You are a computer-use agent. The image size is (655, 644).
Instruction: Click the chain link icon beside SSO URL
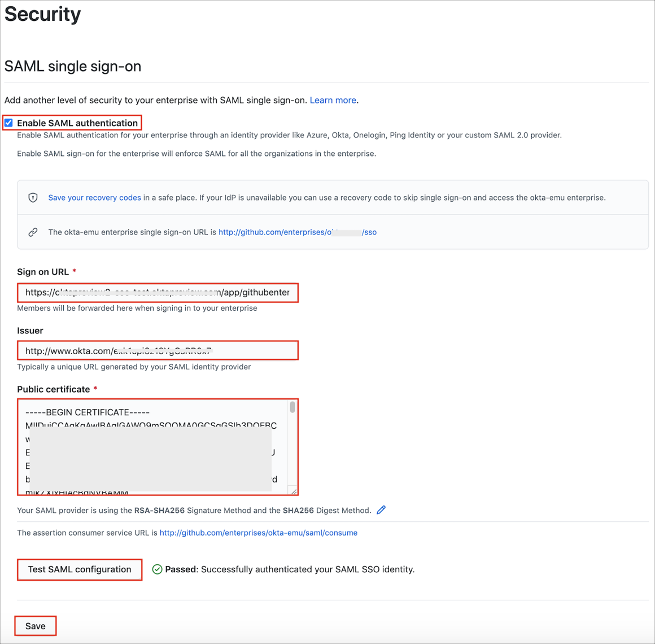pyautogui.click(x=33, y=232)
